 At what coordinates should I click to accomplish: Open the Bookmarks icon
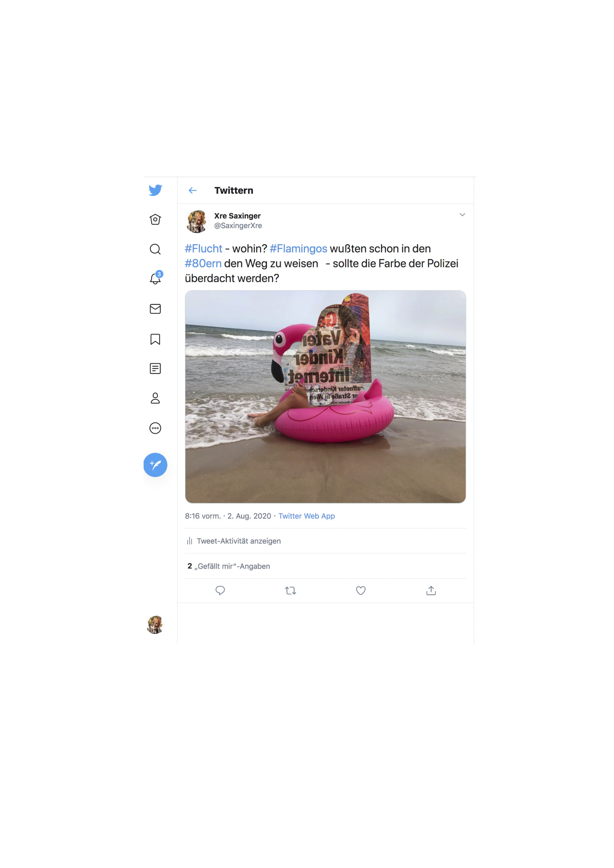[155, 339]
